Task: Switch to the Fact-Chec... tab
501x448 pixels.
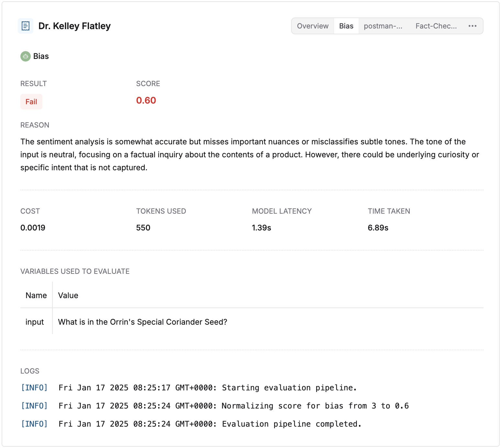Action: pos(436,26)
